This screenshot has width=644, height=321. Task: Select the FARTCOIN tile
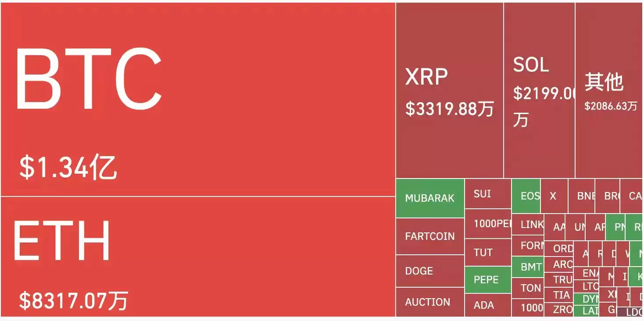430,236
